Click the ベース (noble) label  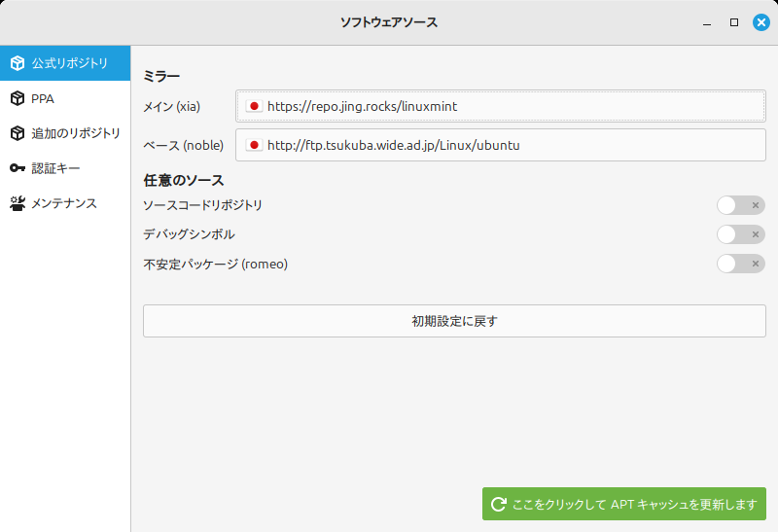point(183,146)
